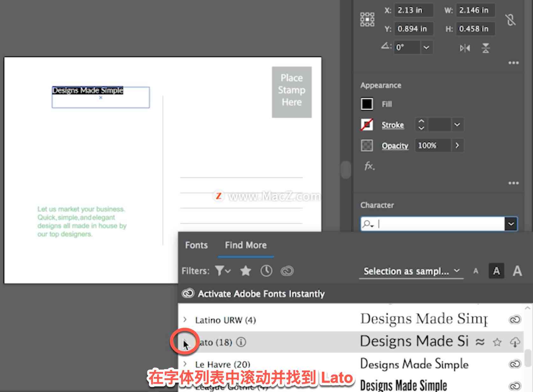Click the green marketing paragraph text
Screen dimensions: 533x392
(82, 221)
